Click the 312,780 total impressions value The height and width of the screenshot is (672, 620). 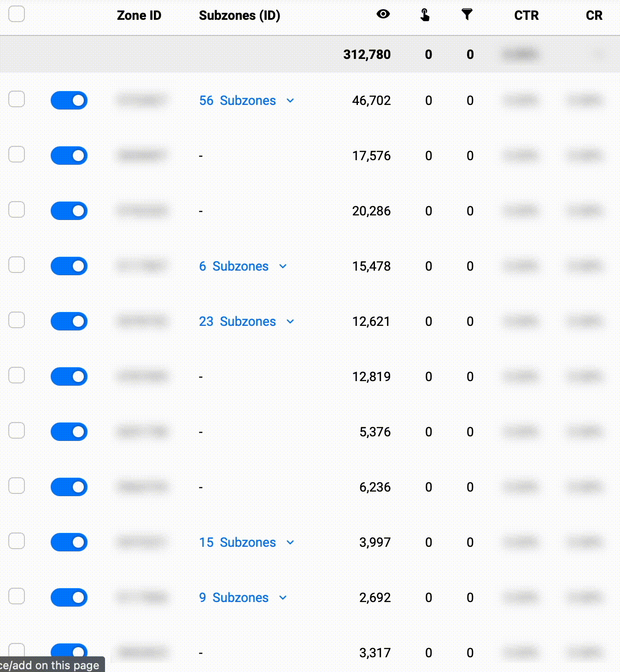[367, 54]
